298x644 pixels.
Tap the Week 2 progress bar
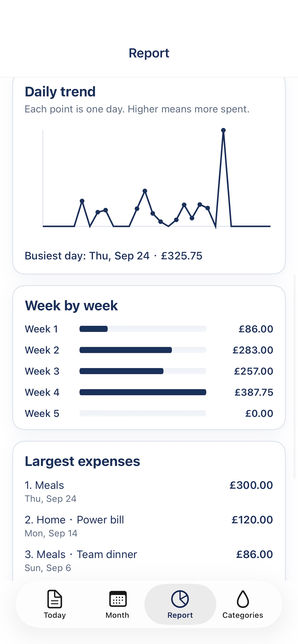[x=143, y=350]
